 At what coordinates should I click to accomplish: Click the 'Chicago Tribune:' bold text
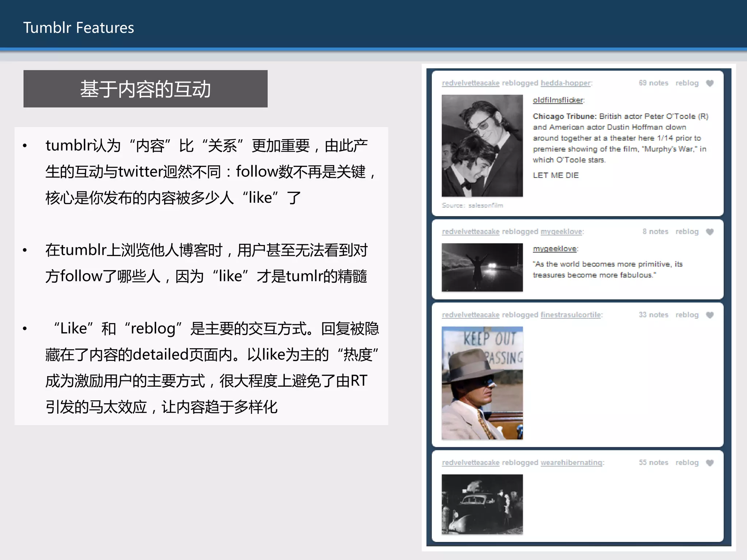[564, 116]
